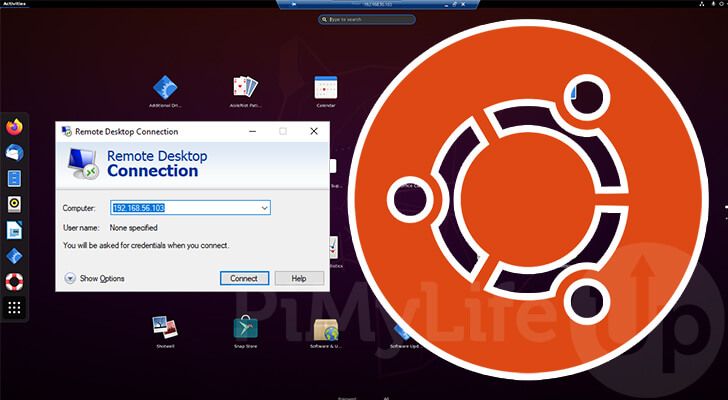The image size is (728, 400).
Task: Open Software & Updates app icon
Action: coord(326,329)
